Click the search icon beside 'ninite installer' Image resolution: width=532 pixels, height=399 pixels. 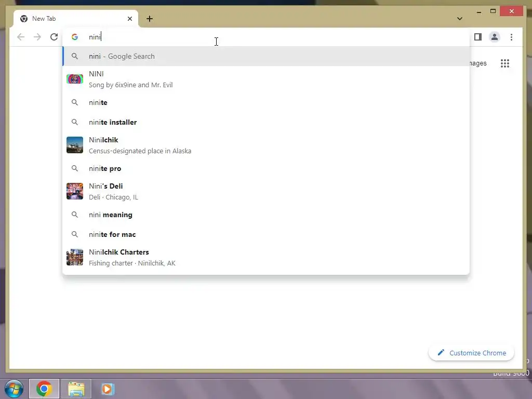[x=75, y=122]
